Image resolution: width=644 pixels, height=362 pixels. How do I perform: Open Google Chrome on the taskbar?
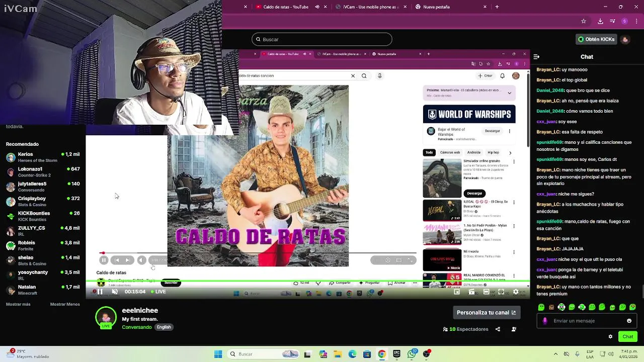pyautogui.click(x=382, y=354)
